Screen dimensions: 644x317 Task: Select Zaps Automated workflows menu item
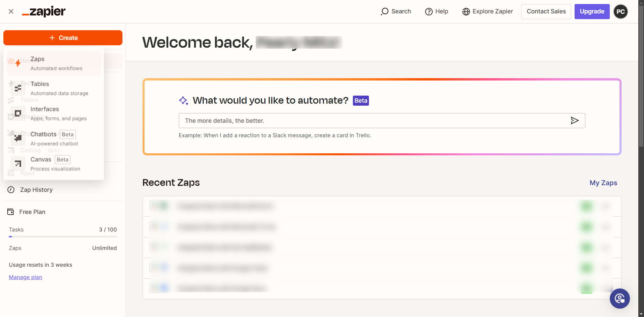coord(56,63)
